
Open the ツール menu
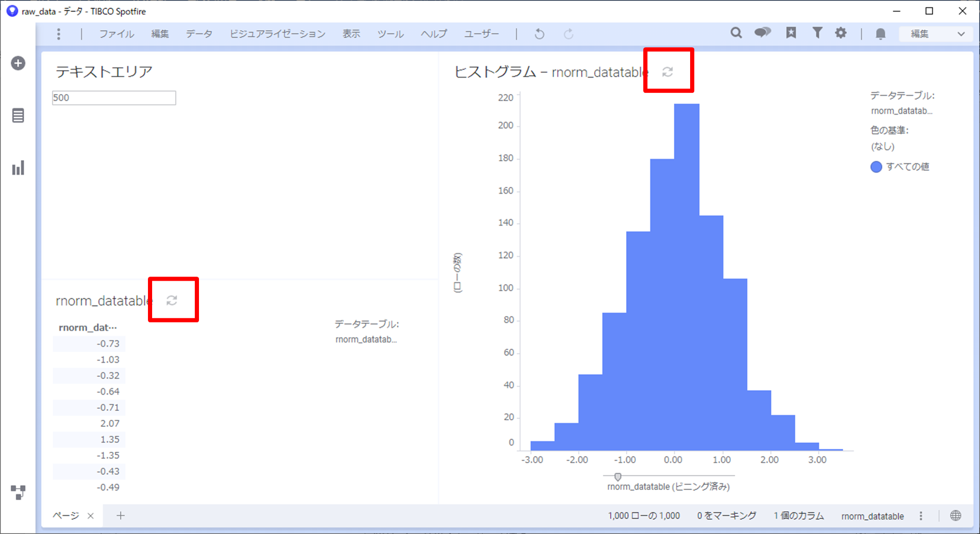[x=390, y=34]
